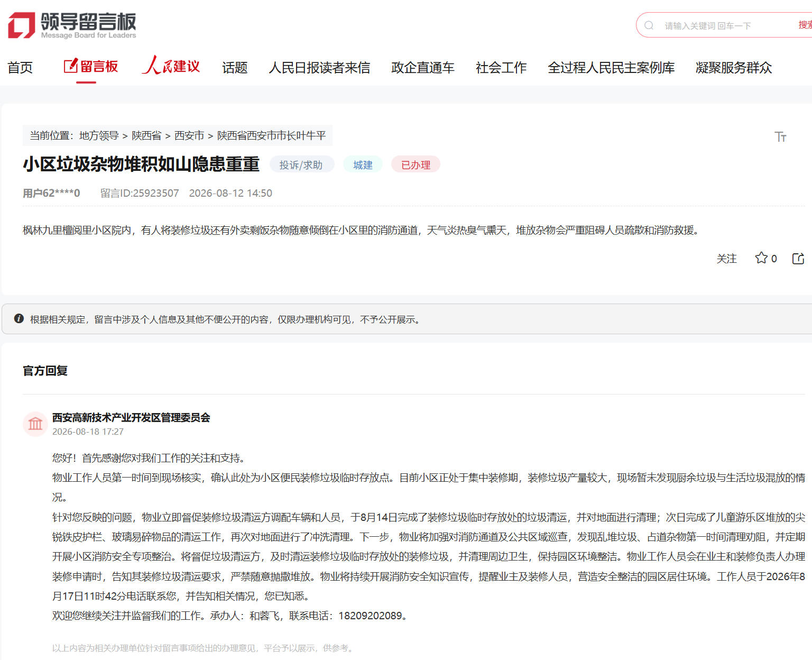The width and height of the screenshot is (812, 660).
Task: Click the contact phone number 18209202089
Action: [x=370, y=616]
